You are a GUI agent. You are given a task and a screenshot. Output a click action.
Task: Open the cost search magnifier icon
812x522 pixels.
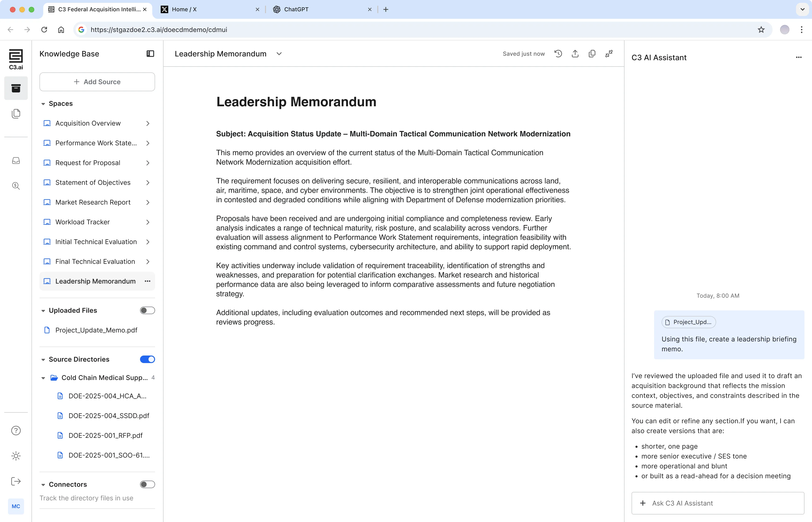[16, 186]
